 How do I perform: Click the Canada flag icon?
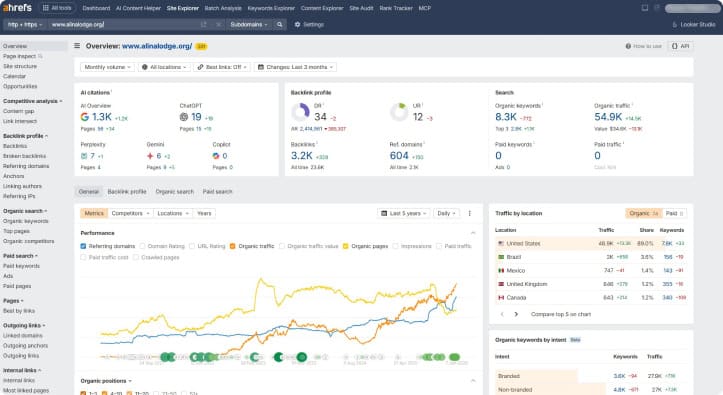pyautogui.click(x=501, y=298)
